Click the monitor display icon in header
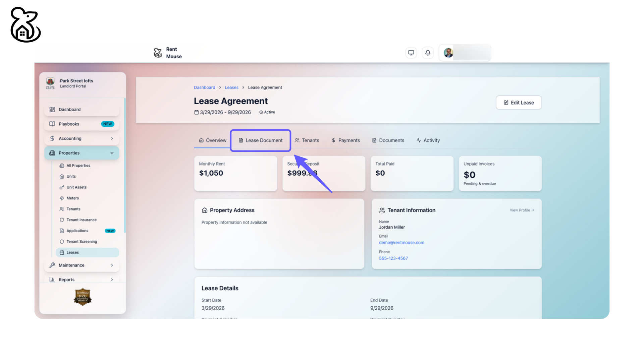This screenshot has width=644, height=362. click(411, 53)
